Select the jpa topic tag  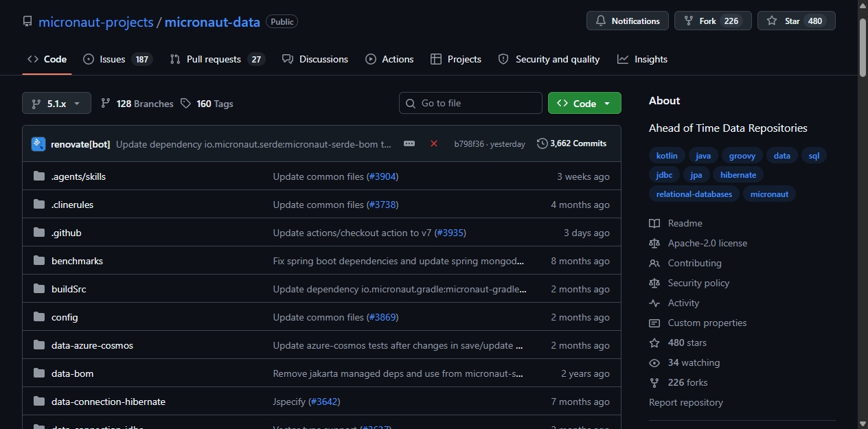point(696,175)
